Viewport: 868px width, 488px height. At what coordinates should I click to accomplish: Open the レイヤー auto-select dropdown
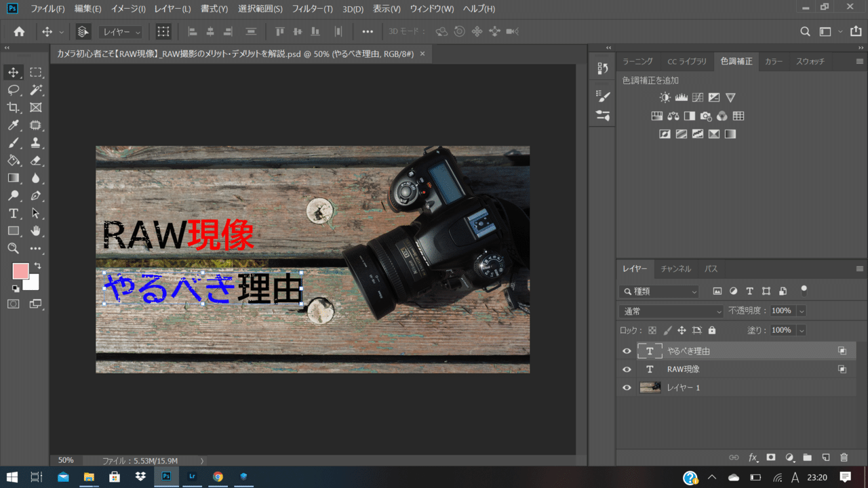tap(121, 32)
